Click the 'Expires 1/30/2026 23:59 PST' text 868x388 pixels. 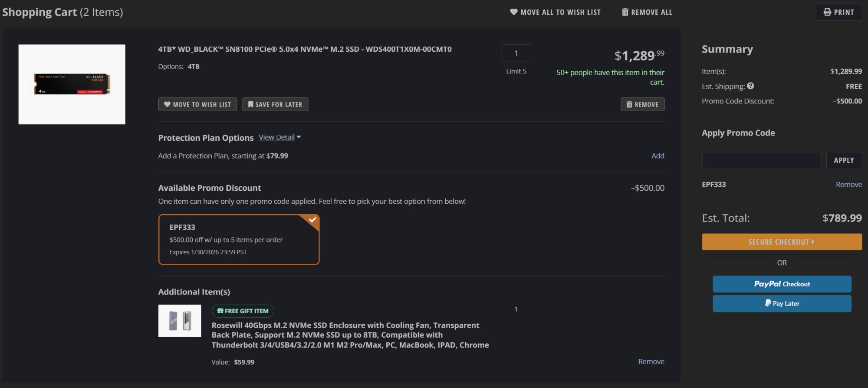click(x=208, y=252)
